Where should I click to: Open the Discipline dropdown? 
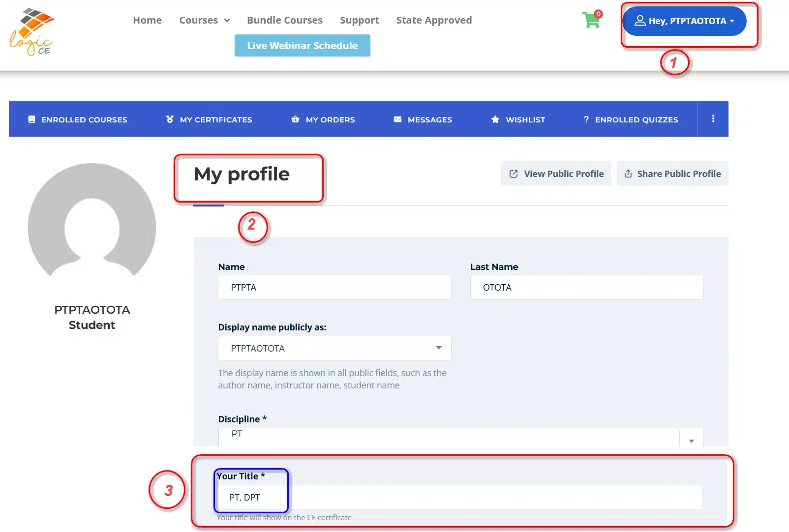460,437
